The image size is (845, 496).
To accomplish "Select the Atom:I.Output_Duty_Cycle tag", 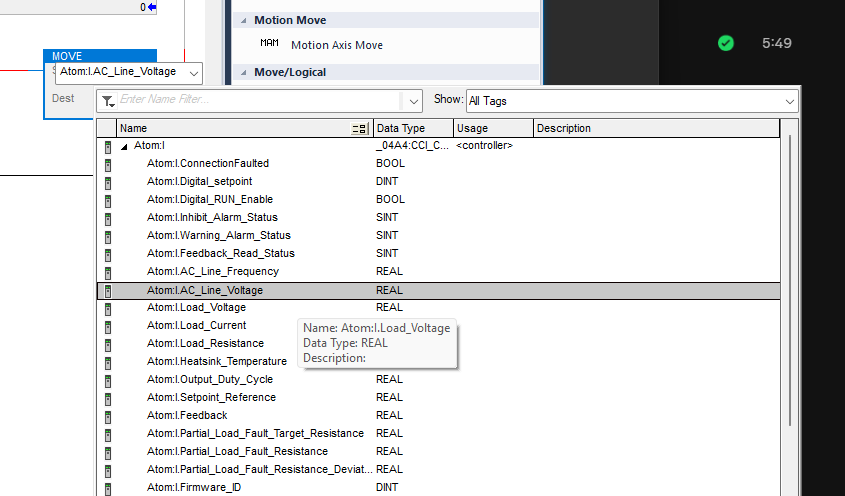I will coord(210,380).
